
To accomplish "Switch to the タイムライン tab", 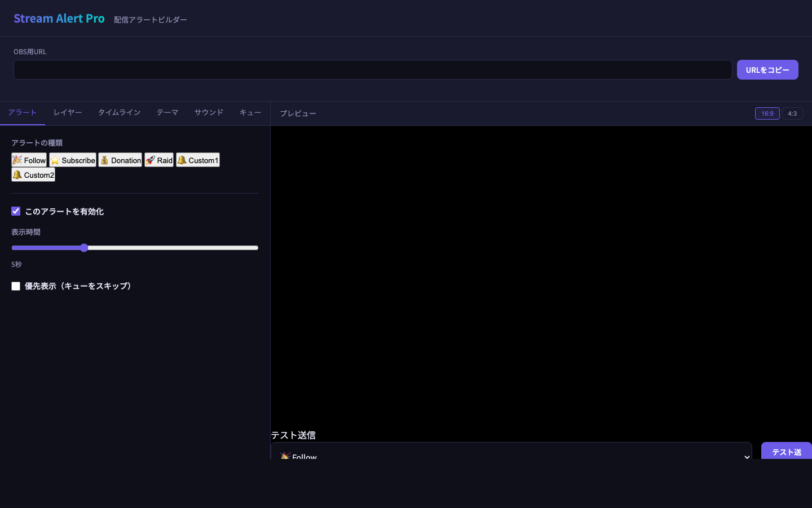I will click(x=119, y=112).
